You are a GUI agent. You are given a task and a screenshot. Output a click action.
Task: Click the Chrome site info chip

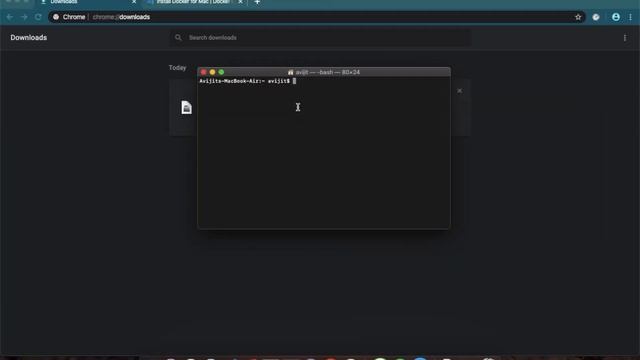(x=69, y=17)
